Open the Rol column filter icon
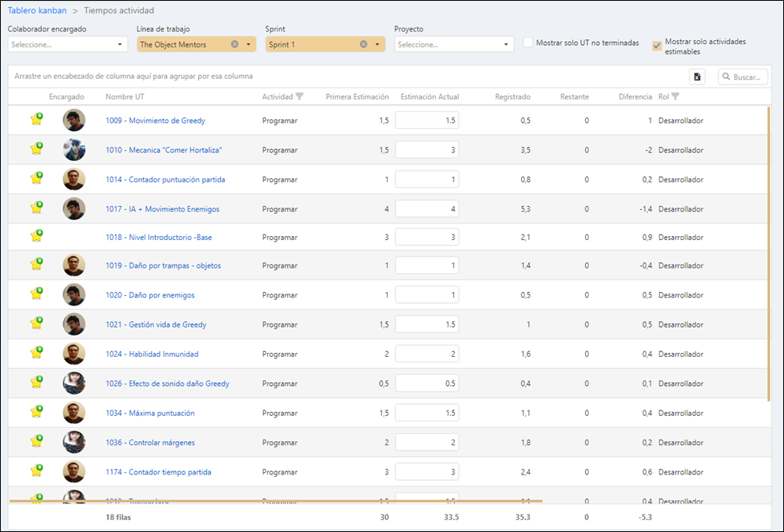784x532 pixels. [x=675, y=97]
